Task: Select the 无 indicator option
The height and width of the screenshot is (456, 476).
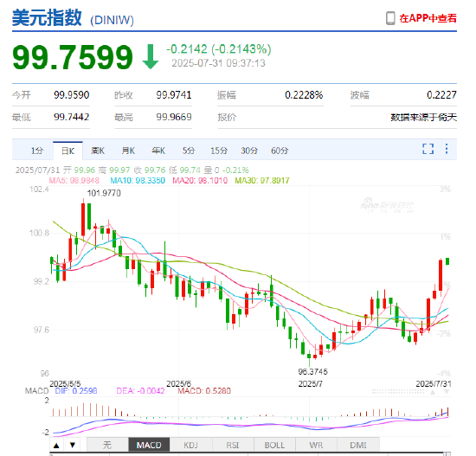Action: click(107, 445)
